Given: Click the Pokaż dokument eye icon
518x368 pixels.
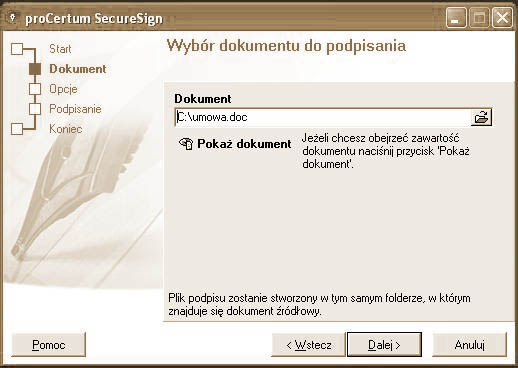Looking at the screenshot, I should pyautogui.click(x=186, y=144).
